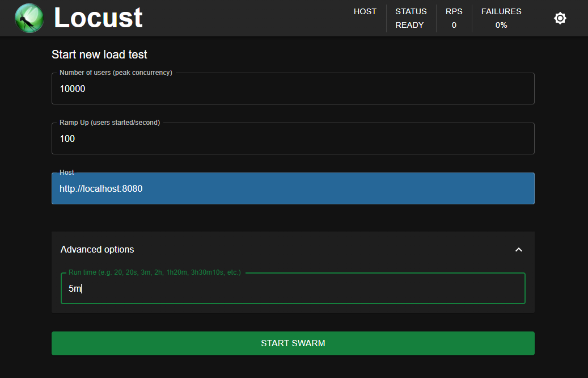Image resolution: width=588 pixels, height=378 pixels.
Task: Click the 'Start new load test' heading
Action: [99, 54]
